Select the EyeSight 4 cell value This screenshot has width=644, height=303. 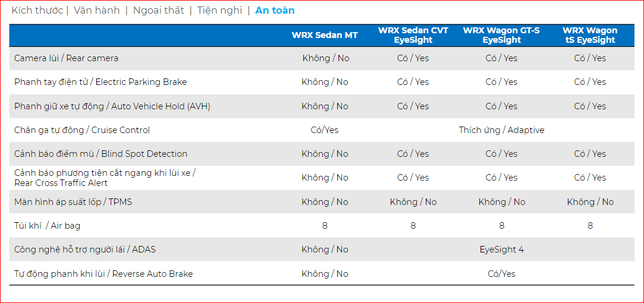(x=501, y=250)
